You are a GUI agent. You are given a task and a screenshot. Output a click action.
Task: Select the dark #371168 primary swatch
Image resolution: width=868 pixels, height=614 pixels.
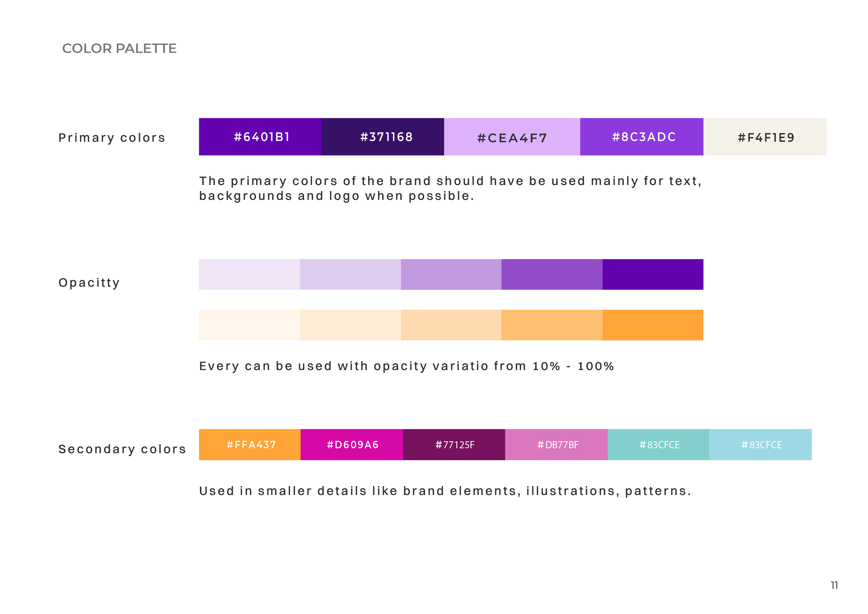383,137
